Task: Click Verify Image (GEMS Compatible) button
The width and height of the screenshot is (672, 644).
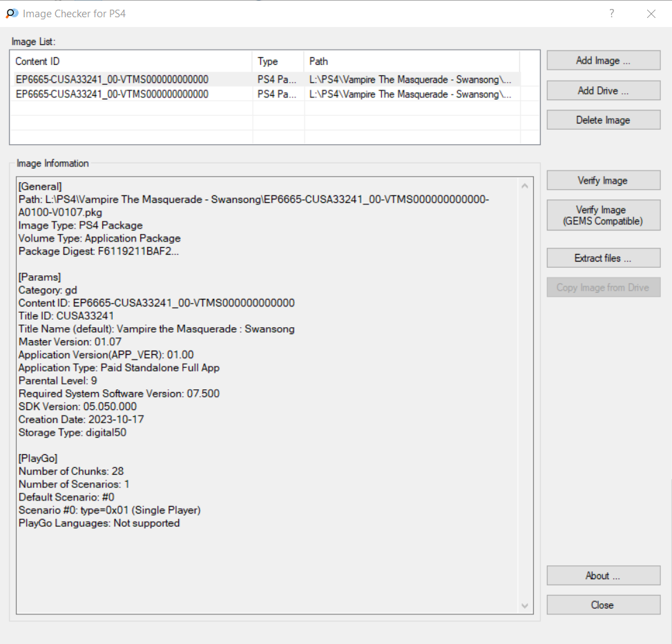Action: (x=603, y=215)
